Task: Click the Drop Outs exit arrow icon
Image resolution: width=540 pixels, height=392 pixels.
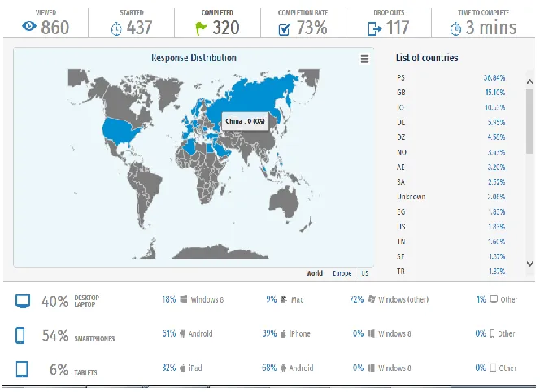Action: pyautogui.click(x=375, y=28)
